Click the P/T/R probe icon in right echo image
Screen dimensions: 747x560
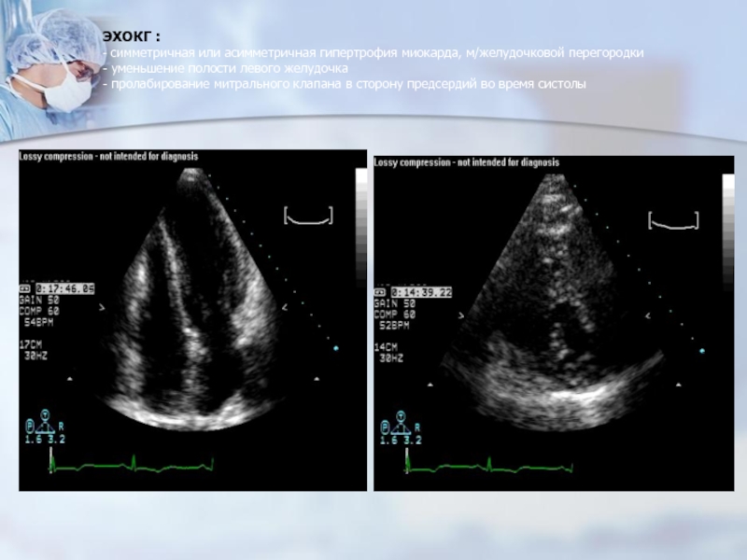tap(401, 423)
